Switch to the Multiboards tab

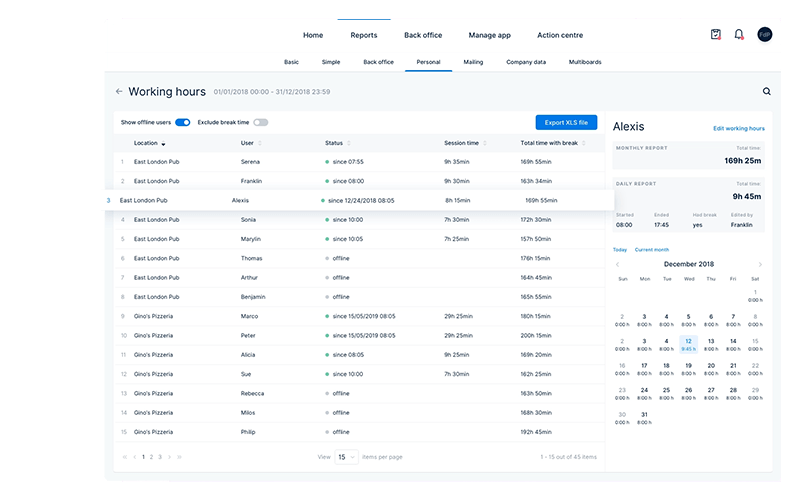[x=585, y=62]
